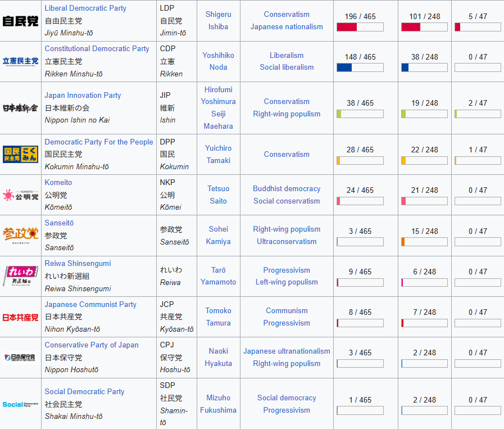Open the Social conservatism link
504x429 pixels.
tap(287, 201)
